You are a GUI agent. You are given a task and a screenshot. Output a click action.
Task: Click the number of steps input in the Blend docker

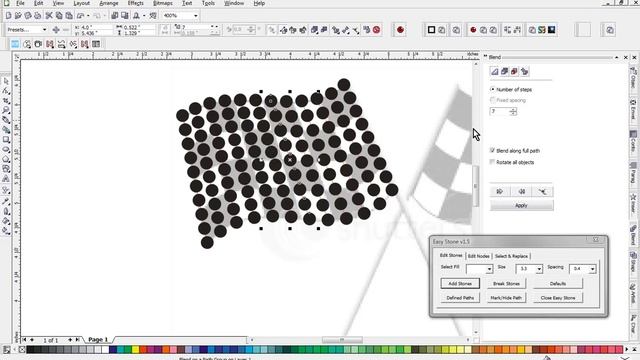[x=499, y=111]
